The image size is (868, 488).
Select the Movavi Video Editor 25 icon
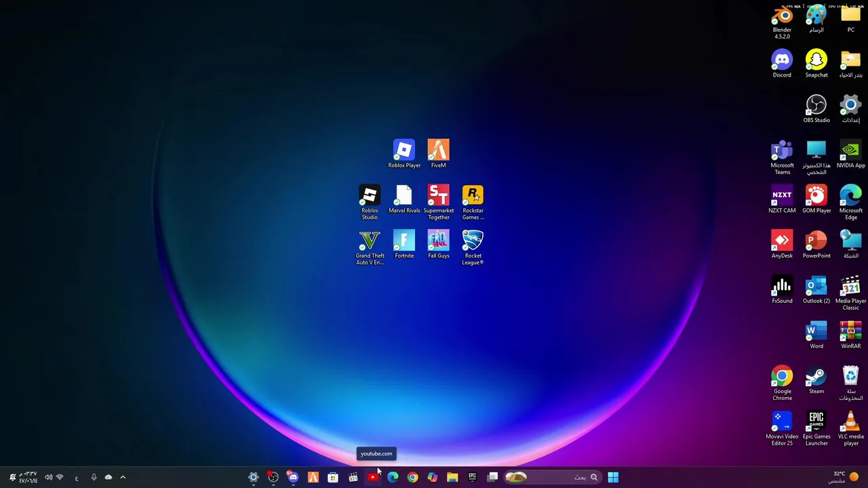(782, 428)
